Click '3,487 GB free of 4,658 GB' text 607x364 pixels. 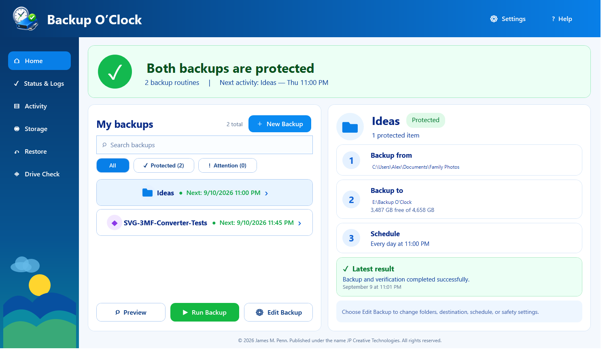[x=402, y=210]
